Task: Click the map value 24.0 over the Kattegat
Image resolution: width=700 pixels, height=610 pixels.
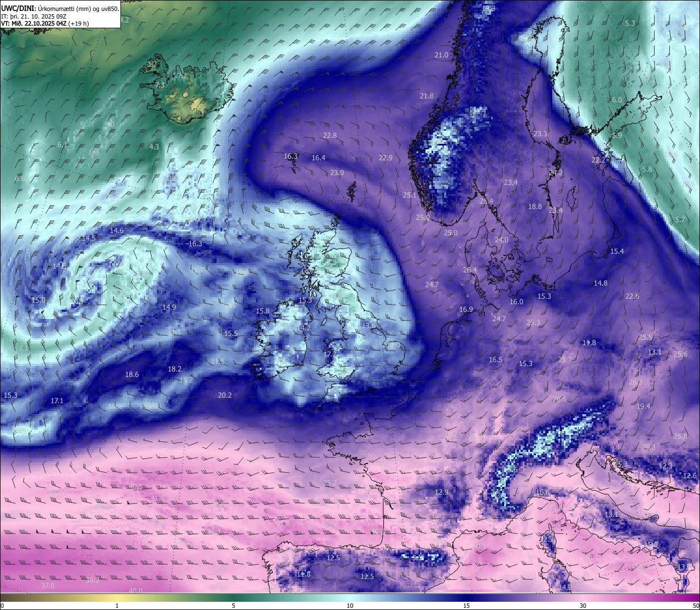Action: [501, 240]
